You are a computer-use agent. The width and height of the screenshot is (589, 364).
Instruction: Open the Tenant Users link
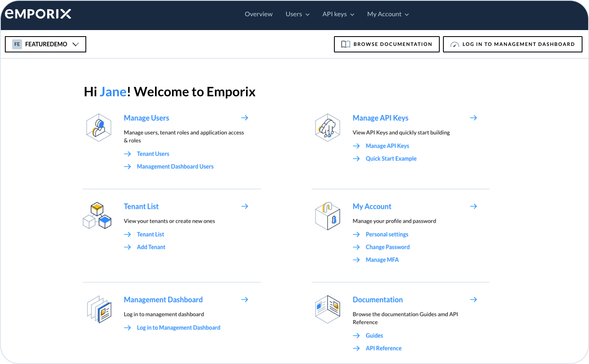tap(153, 154)
